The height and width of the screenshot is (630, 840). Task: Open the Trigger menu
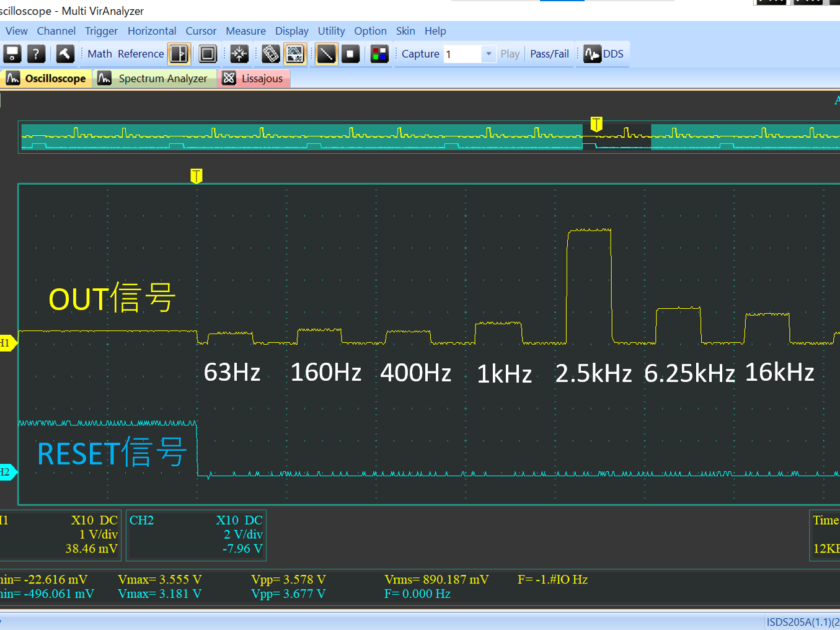(x=101, y=31)
